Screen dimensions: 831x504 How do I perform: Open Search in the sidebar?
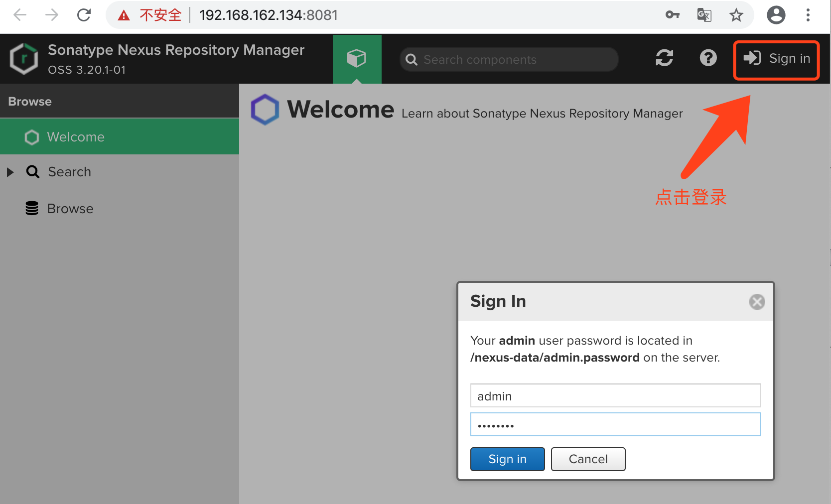pyautogui.click(x=69, y=172)
